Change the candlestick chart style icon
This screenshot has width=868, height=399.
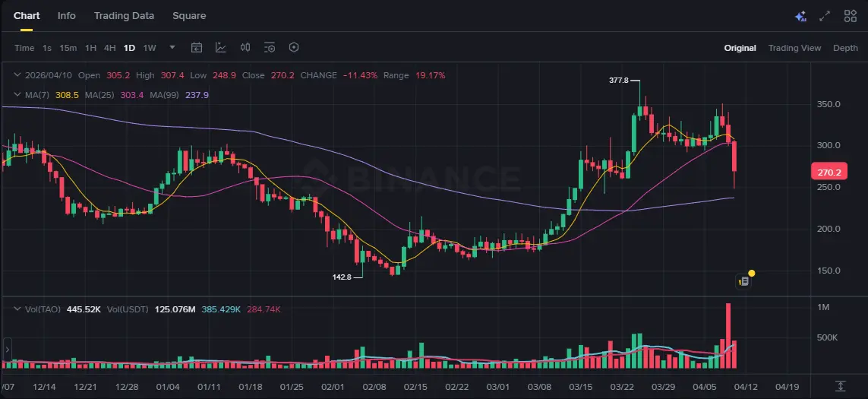coord(245,48)
